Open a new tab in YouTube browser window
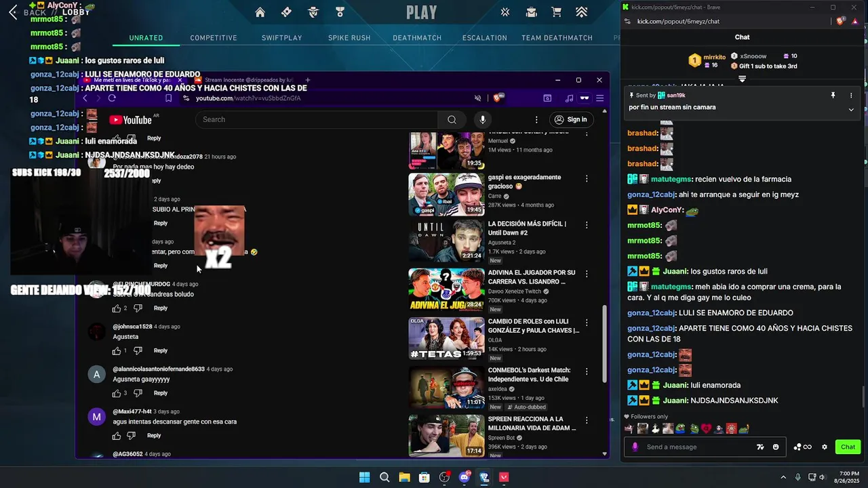Viewport: 868px width, 488px height. (308, 80)
